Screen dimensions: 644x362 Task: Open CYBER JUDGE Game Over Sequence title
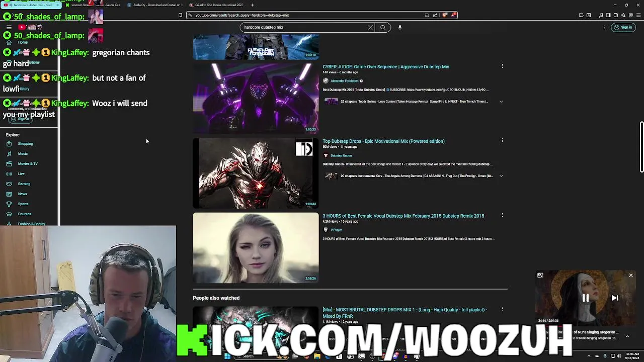coord(386,66)
